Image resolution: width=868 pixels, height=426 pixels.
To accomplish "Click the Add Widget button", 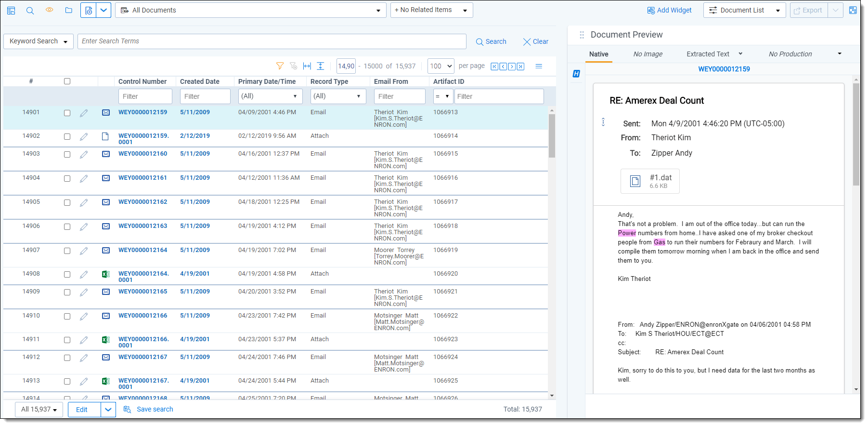I will [x=669, y=10].
